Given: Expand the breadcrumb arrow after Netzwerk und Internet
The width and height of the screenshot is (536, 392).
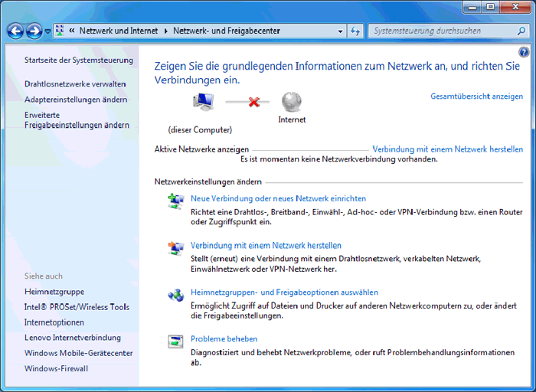Looking at the screenshot, I should click(165, 31).
